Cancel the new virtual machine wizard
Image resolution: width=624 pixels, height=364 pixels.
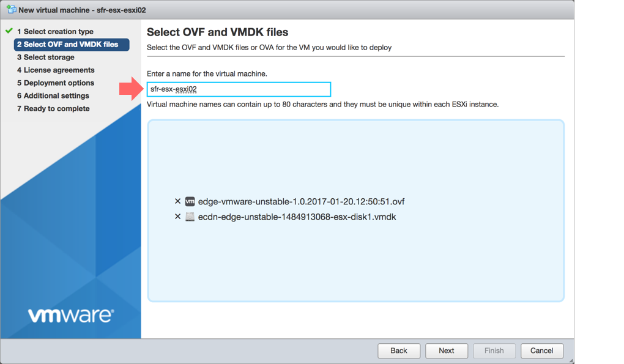(542, 351)
